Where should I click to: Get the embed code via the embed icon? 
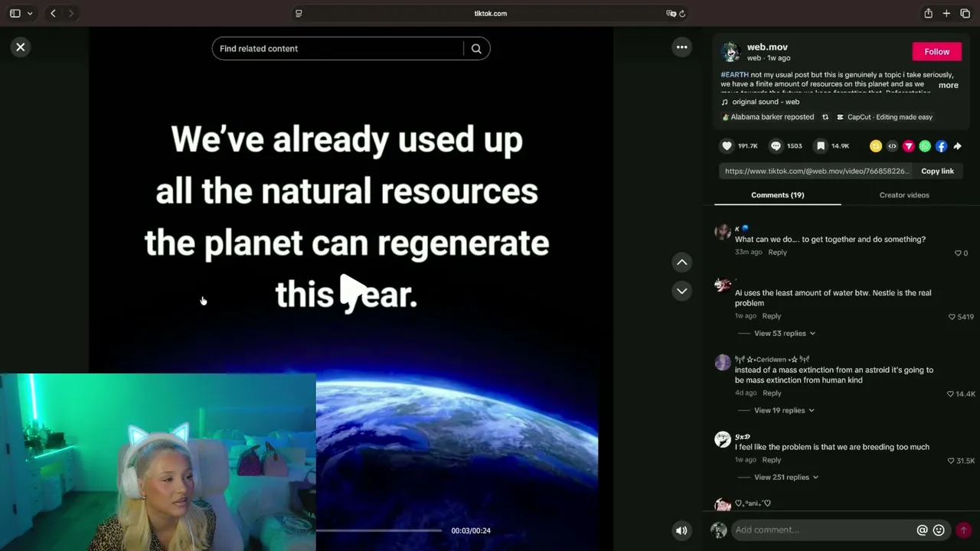click(892, 146)
